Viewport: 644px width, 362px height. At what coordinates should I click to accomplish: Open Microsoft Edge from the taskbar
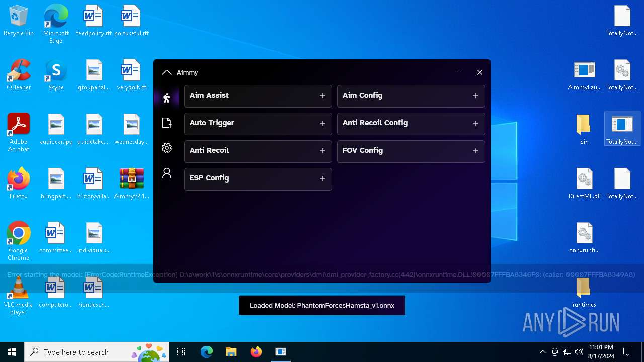pos(207,352)
